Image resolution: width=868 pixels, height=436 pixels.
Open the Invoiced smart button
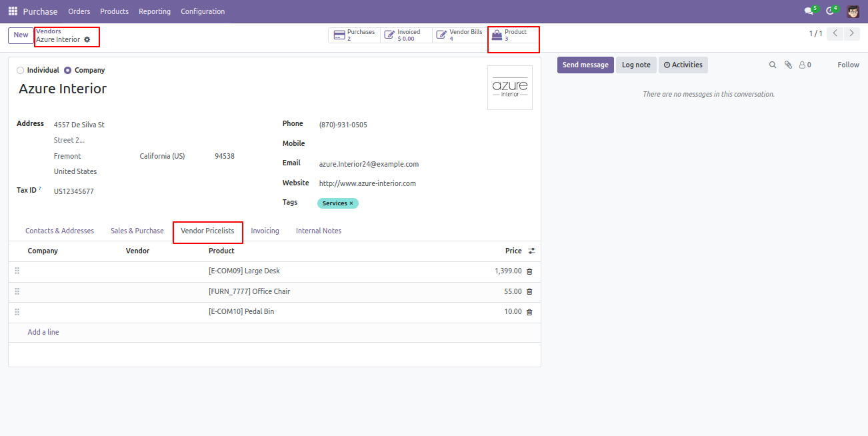click(406, 35)
